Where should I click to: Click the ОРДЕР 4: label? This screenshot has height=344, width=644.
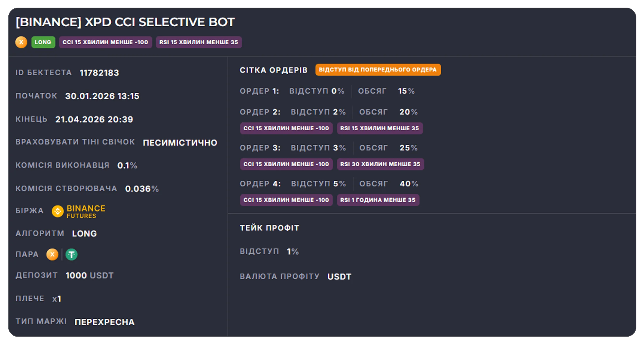260,184
